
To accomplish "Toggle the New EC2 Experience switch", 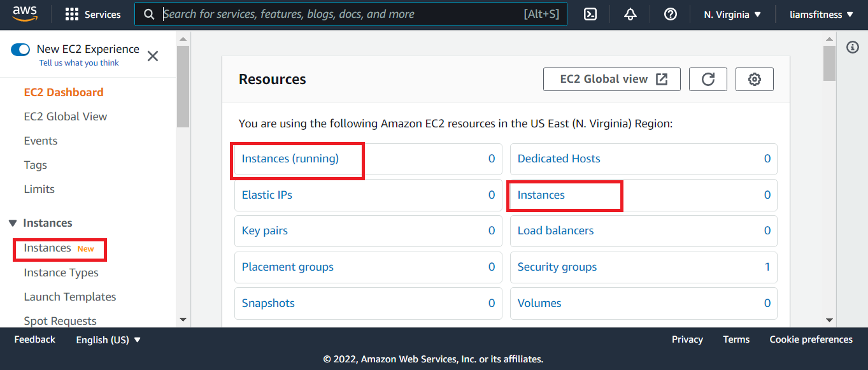I will 20,49.
